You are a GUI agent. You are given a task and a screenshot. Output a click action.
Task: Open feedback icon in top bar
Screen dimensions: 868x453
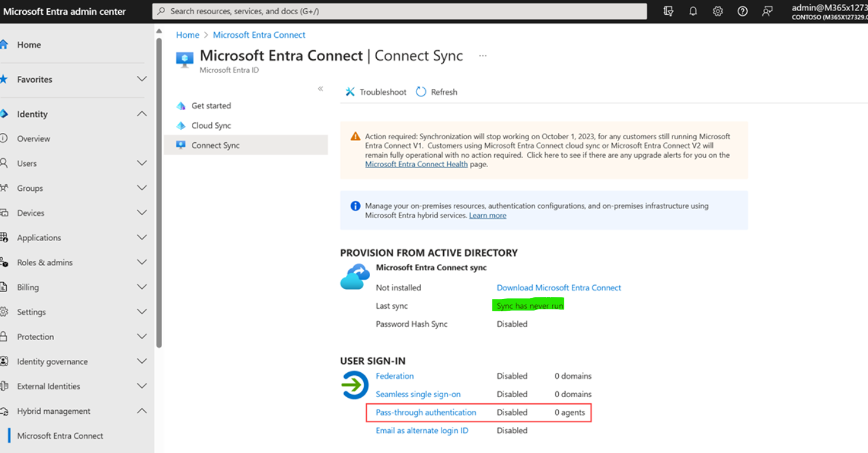click(x=768, y=11)
